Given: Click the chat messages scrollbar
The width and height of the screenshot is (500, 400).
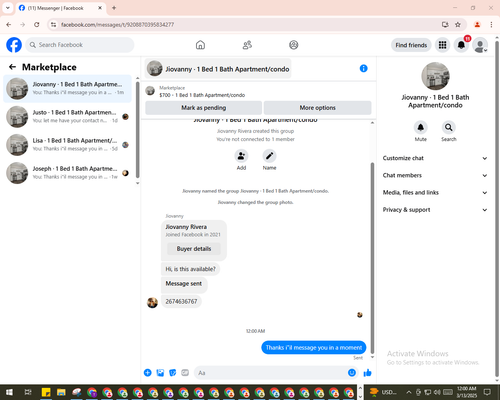Looking at the screenshot, I should click(x=372, y=258).
